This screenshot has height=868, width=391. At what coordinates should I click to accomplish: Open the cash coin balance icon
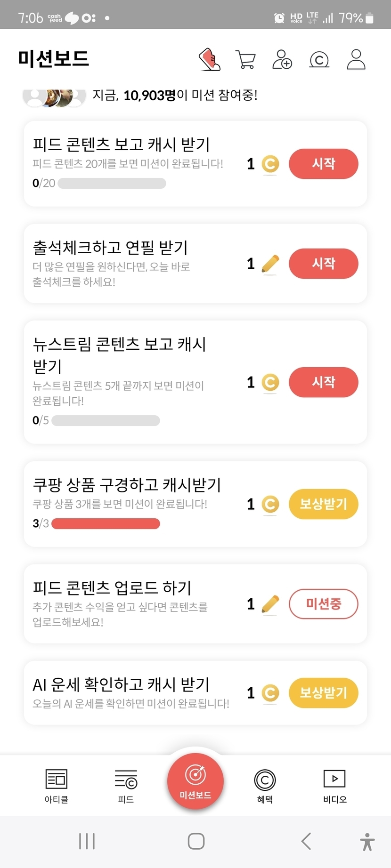click(x=319, y=60)
